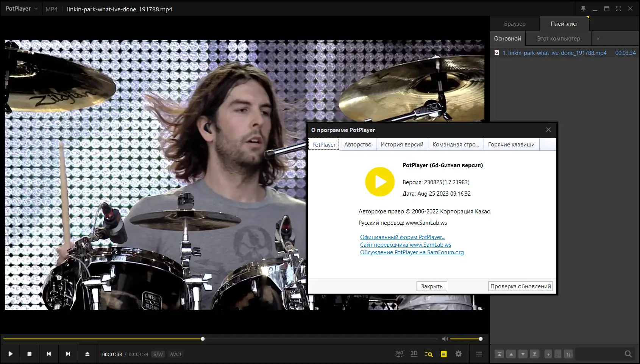Click the pin window on top icon
Screen dimensions: 640x364
coord(583,9)
